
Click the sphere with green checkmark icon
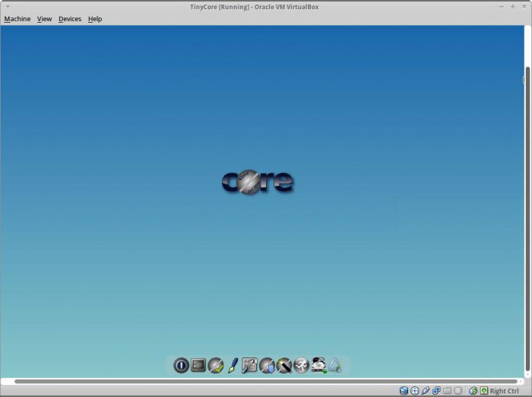(215, 365)
